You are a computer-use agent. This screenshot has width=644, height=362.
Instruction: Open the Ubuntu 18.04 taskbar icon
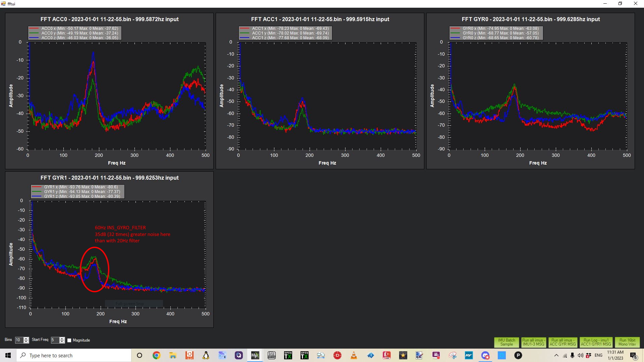[189, 355]
